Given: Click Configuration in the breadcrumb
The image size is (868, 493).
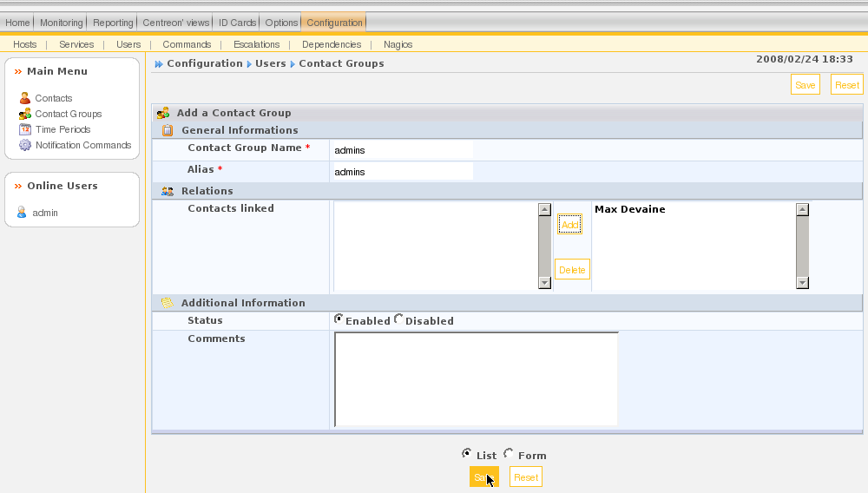Looking at the screenshot, I should coord(205,63).
